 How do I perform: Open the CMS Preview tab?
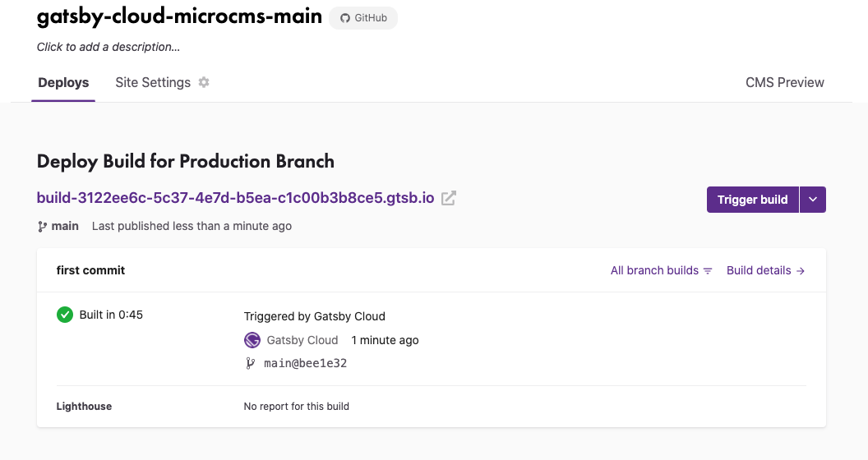click(784, 82)
